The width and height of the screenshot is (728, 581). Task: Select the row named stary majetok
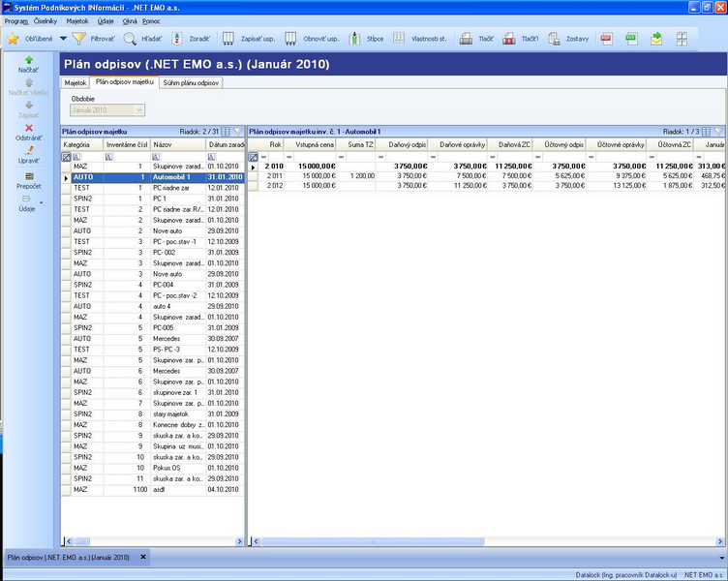153,413
